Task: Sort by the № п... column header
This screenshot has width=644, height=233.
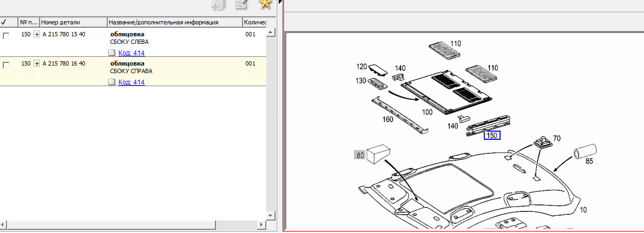Action: click(29, 22)
